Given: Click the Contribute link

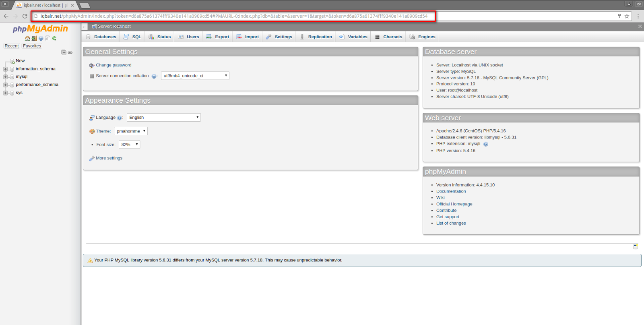Looking at the screenshot, I should pyautogui.click(x=446, y=211).
